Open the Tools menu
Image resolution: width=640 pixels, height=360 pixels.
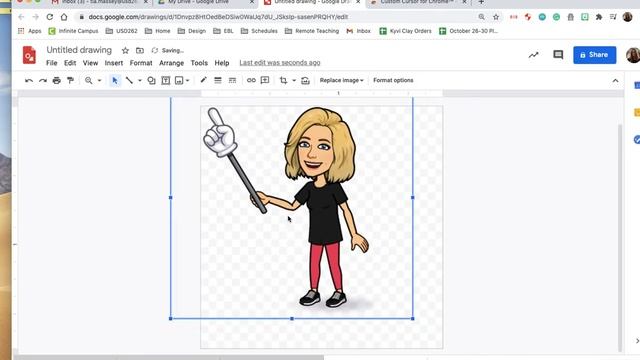[199, 63]
